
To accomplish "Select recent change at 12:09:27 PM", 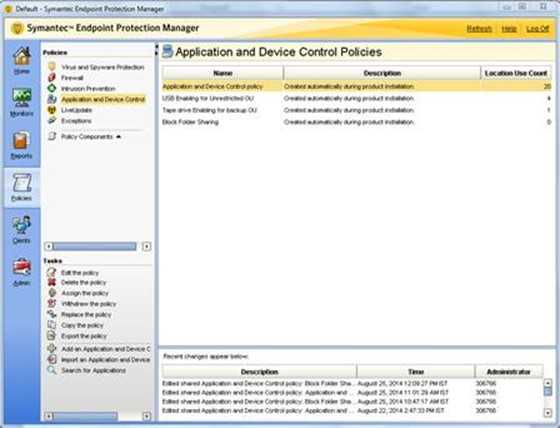I will tap(352, 383).
